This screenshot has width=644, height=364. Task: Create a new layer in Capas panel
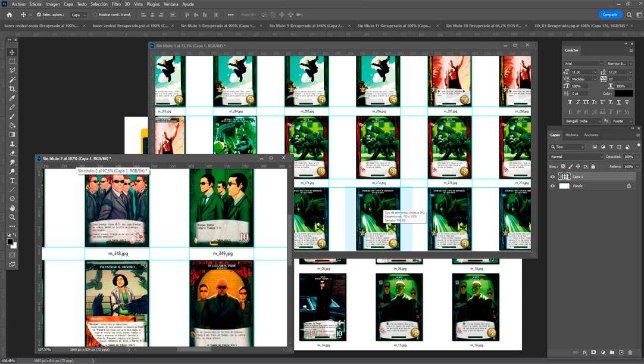pos(621,353)
